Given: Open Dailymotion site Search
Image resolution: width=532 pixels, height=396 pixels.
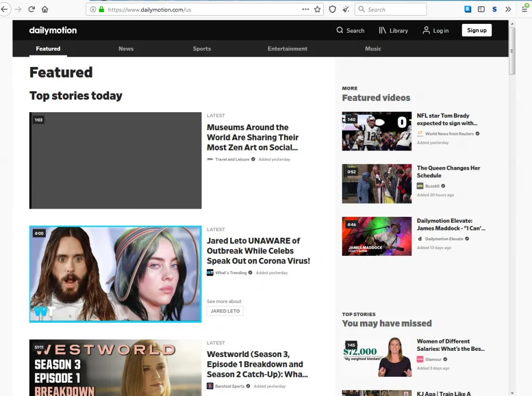Looking at the screenshot, I should tap(350, 31).
